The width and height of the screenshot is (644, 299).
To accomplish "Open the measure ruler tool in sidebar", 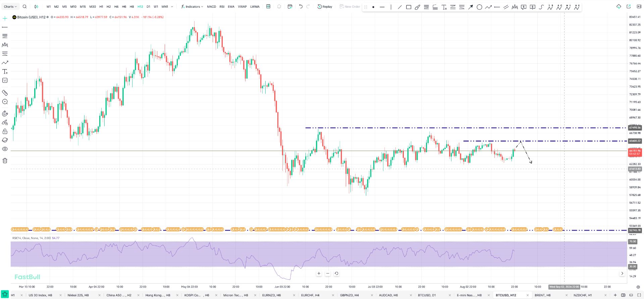I will (x=5, y=93).
